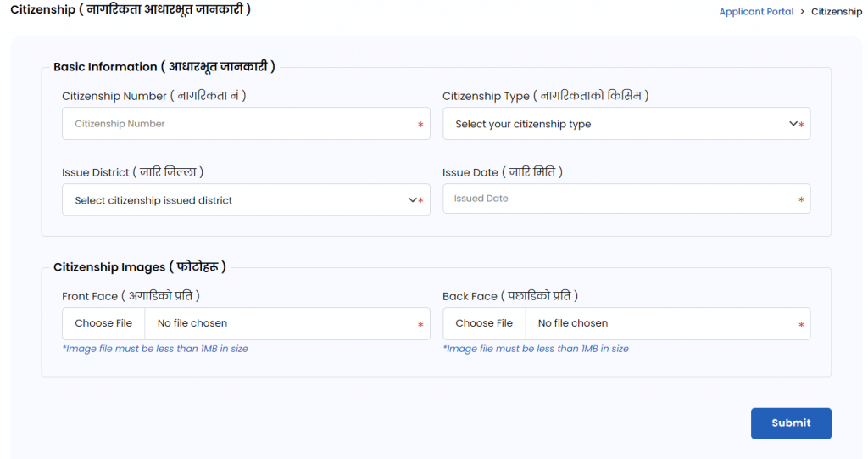Image resolution: width=868 pixels, height=459 pixels.
Task: Submit the citizenship form
Action: coord(791,423)
